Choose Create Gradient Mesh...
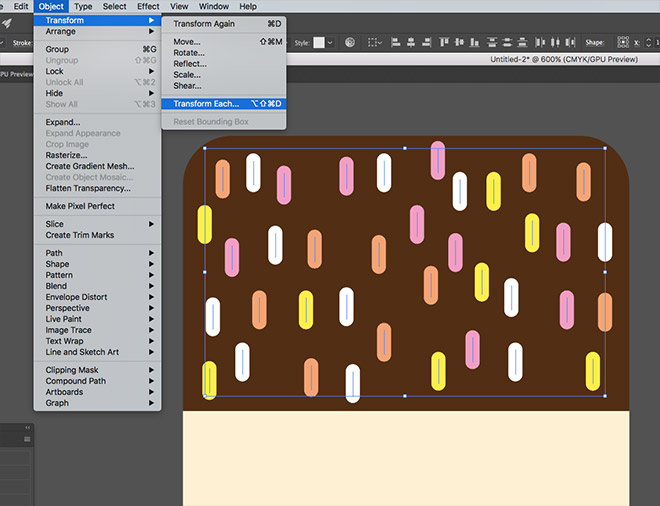The image size is (660, 506). (97, 166)
